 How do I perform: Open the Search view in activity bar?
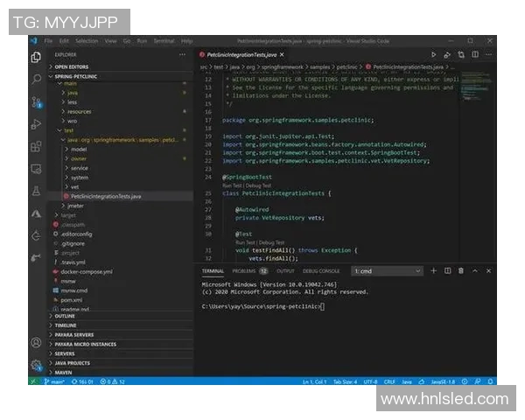[36, 80]
